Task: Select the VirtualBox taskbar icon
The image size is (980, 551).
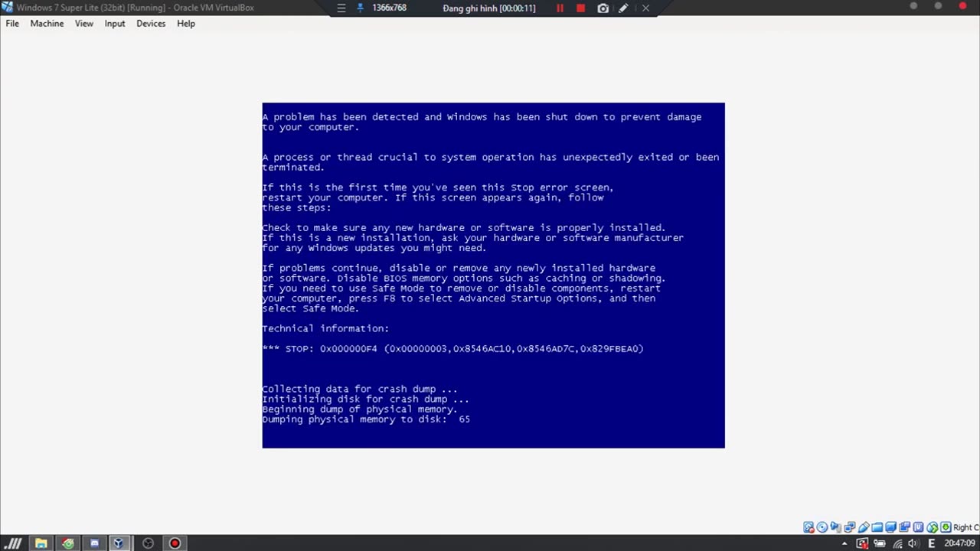Action: (x=119, y=543)
